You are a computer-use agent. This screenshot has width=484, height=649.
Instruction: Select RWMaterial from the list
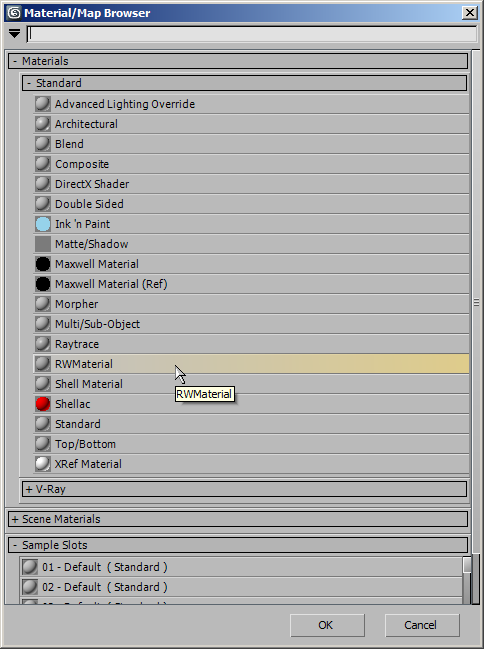[251, 364]
